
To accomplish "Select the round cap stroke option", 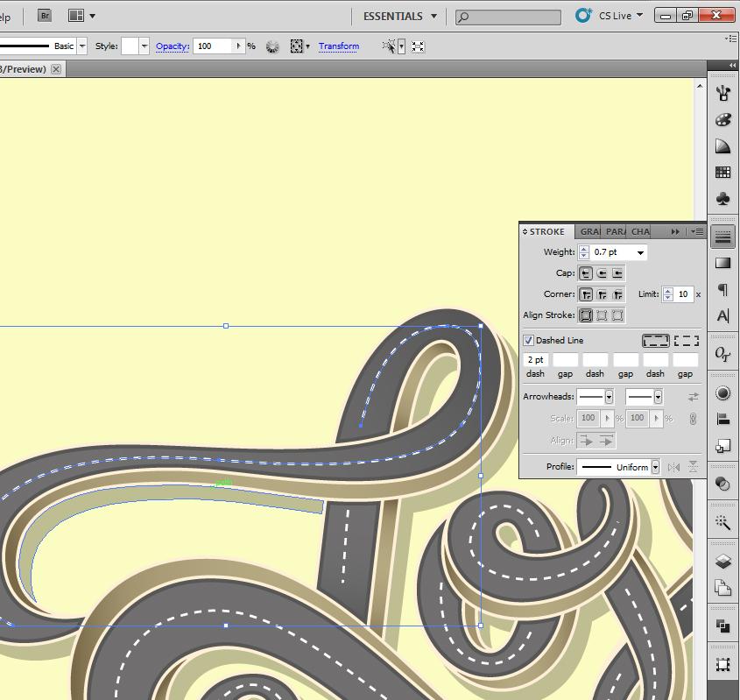I will tap(602, 273).
